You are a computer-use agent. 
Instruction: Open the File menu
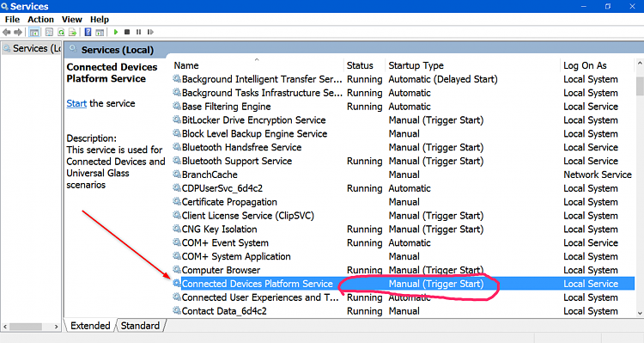click(12, 19)
